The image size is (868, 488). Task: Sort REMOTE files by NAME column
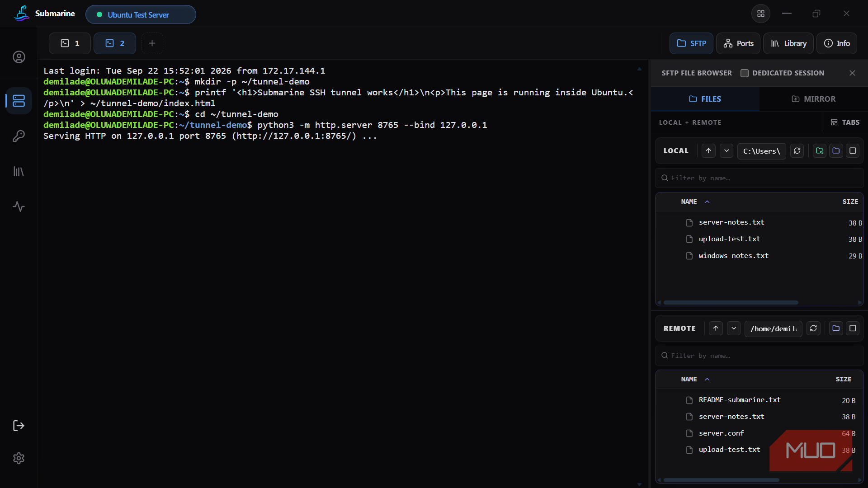coord(695,379)
